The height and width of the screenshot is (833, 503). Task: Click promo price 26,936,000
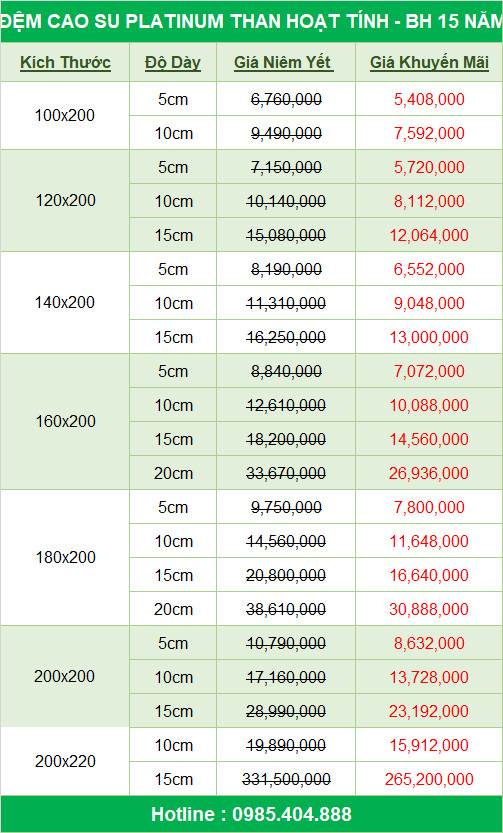point(429,473)
